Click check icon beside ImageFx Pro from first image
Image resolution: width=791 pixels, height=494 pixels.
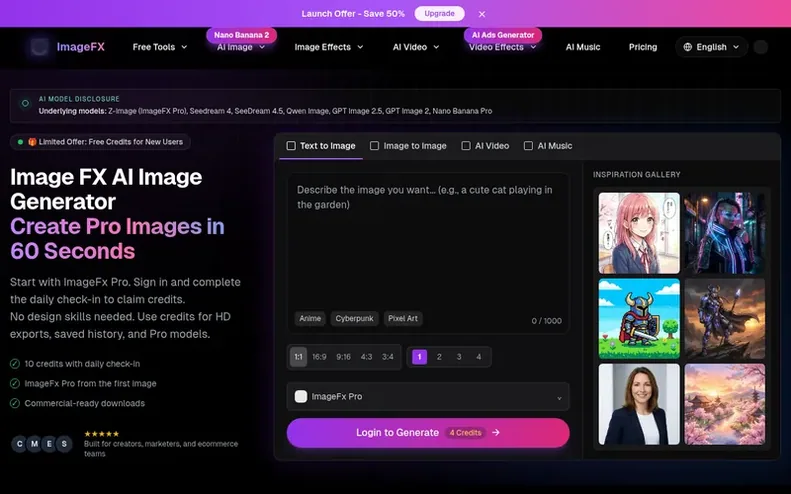[15, 383]
